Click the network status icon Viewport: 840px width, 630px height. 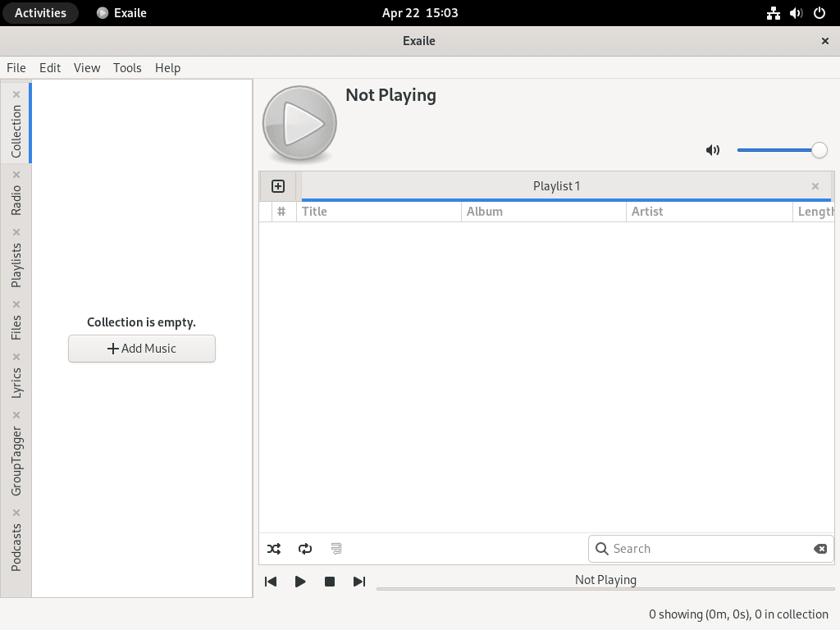click(773, 13)
